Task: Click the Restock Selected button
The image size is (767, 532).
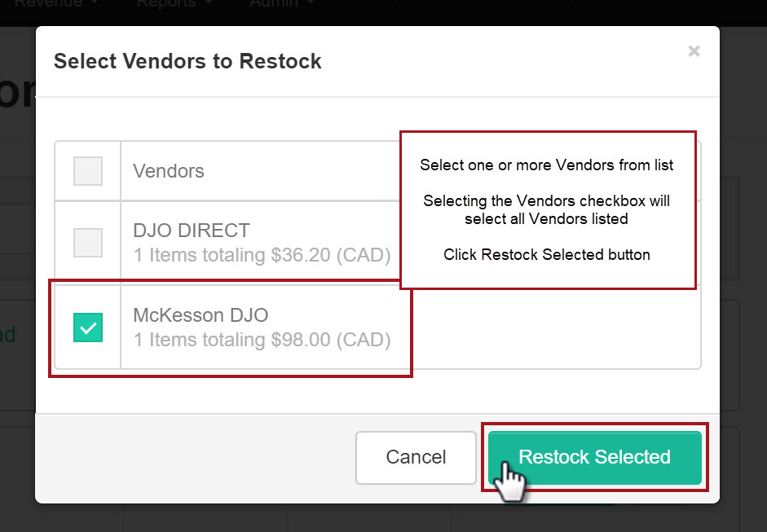Action: point(594,457)
